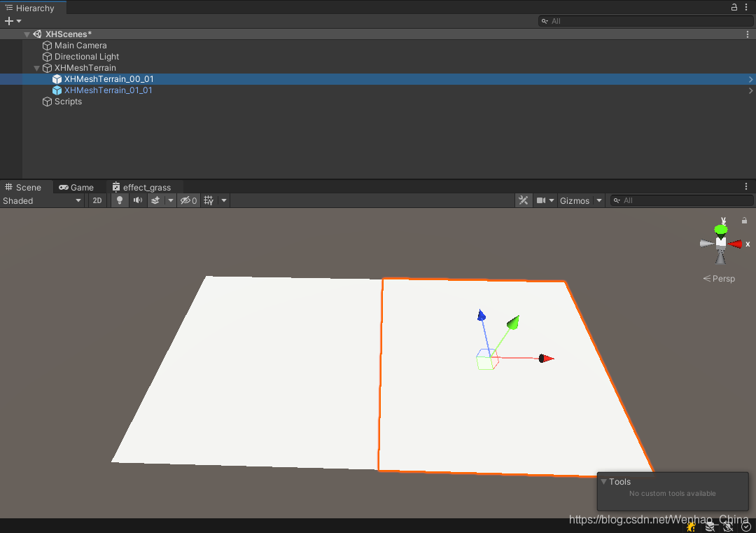Click the blue move arrow handle
Image resolution: width=756 pixels, height=533 pixels.
(x=481, y=315)
